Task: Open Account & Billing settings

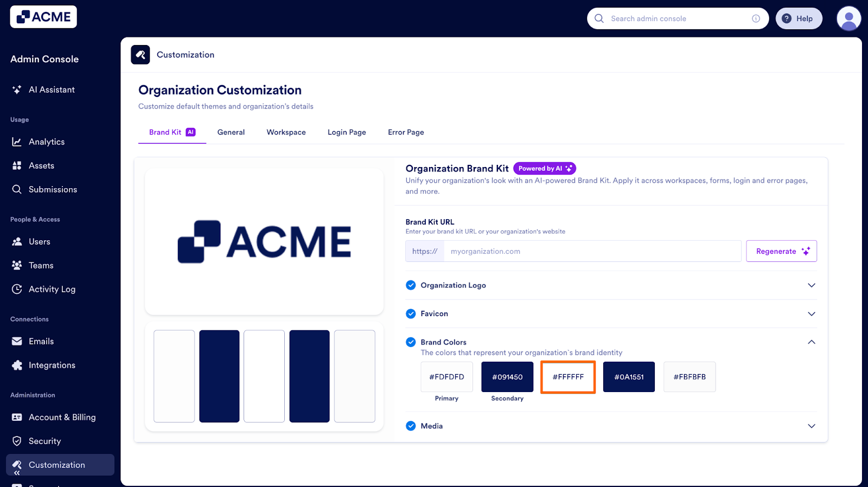Action: pyautogui.click(x=60, y=417)
